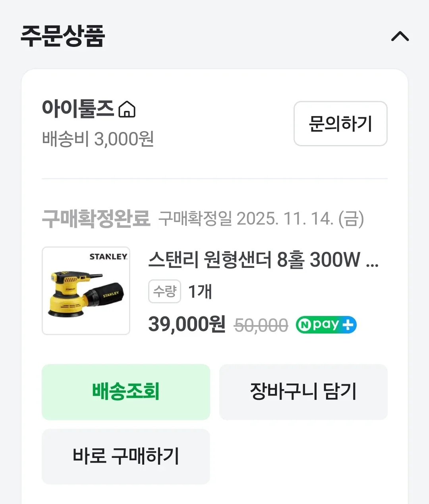Viewport: 429px width, 504px height.
Task: Click the 구매확정완료 status label
Action: pos(96,218)
